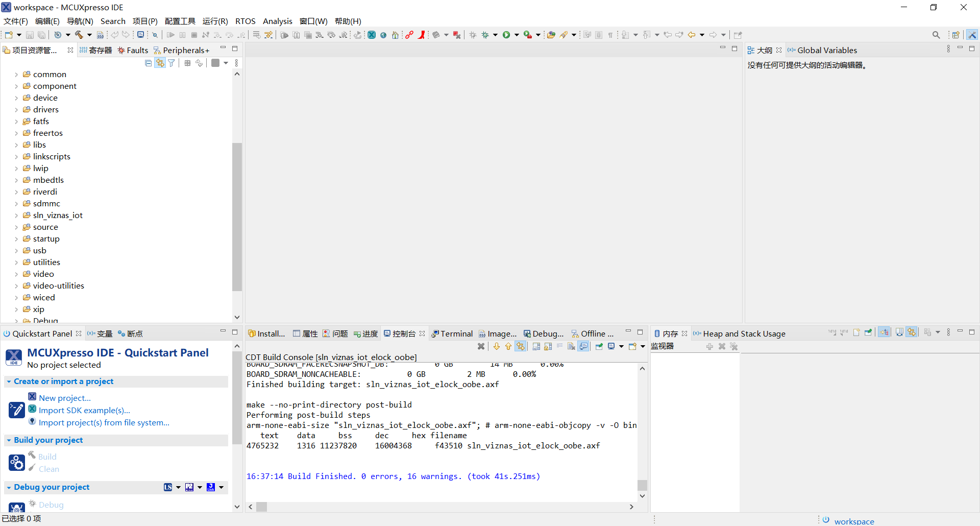Open the display selected console dropdown
The width and height of the screenshot is (980, 526).
click(x=621, y=346)
